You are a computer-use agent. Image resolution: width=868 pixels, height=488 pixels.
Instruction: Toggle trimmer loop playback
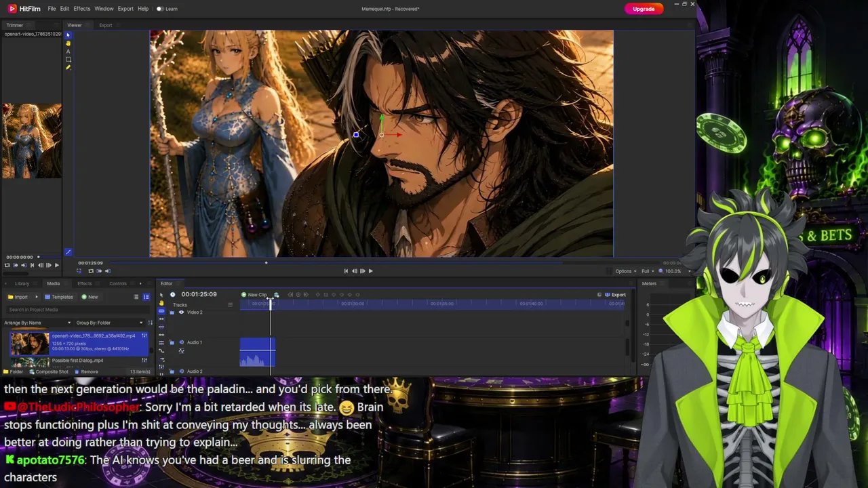click(7, 265)
